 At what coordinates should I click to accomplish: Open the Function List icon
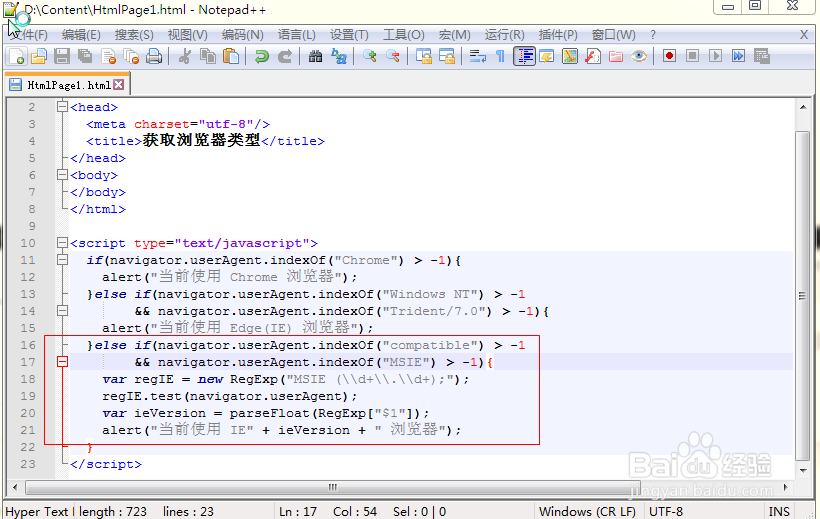(x=593, y=56)
